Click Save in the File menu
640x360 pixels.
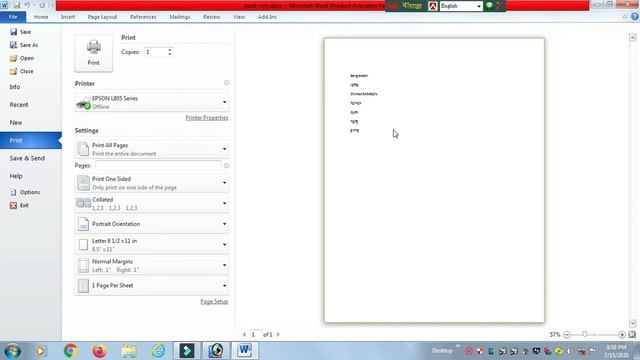[20, 32]
